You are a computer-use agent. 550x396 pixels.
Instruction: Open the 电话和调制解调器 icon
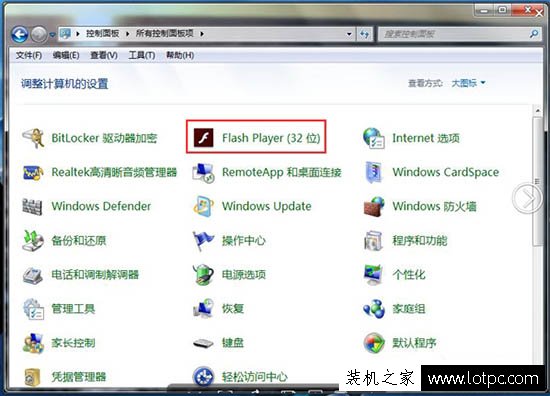[33, 275]
